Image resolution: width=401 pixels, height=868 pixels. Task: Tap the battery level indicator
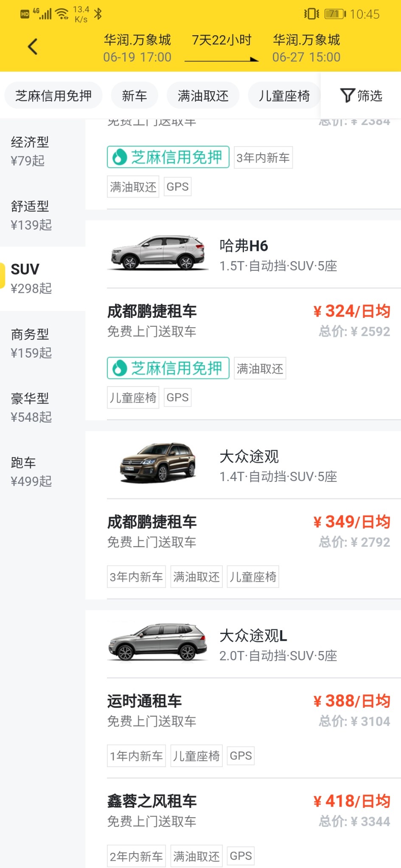335,14
